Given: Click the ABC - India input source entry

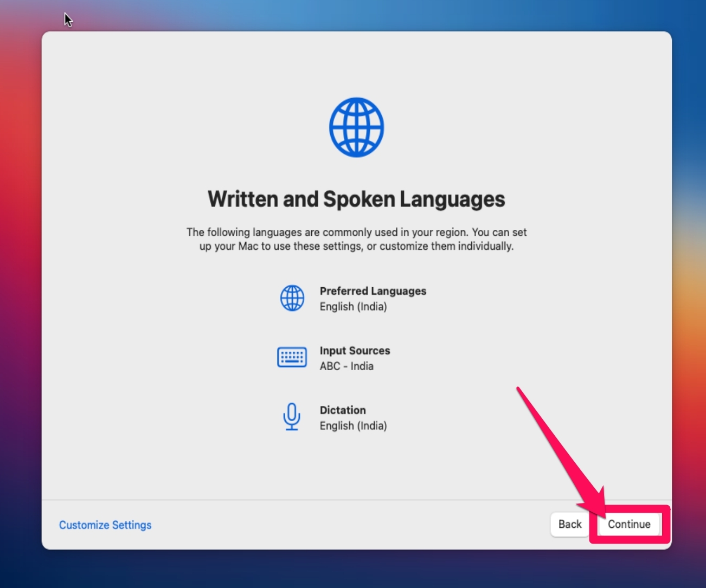Looking at the screenshot, I should click(347, 366).
